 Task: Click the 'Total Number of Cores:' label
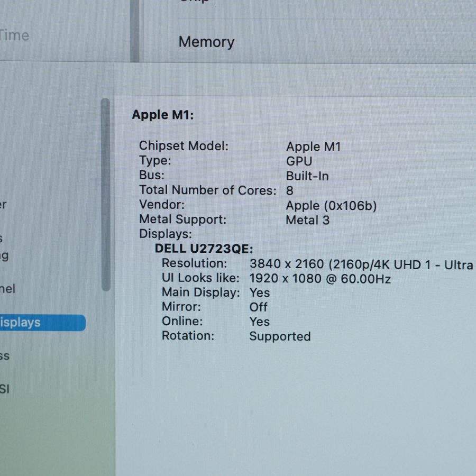pyautogui.click(x=208, y=190)
